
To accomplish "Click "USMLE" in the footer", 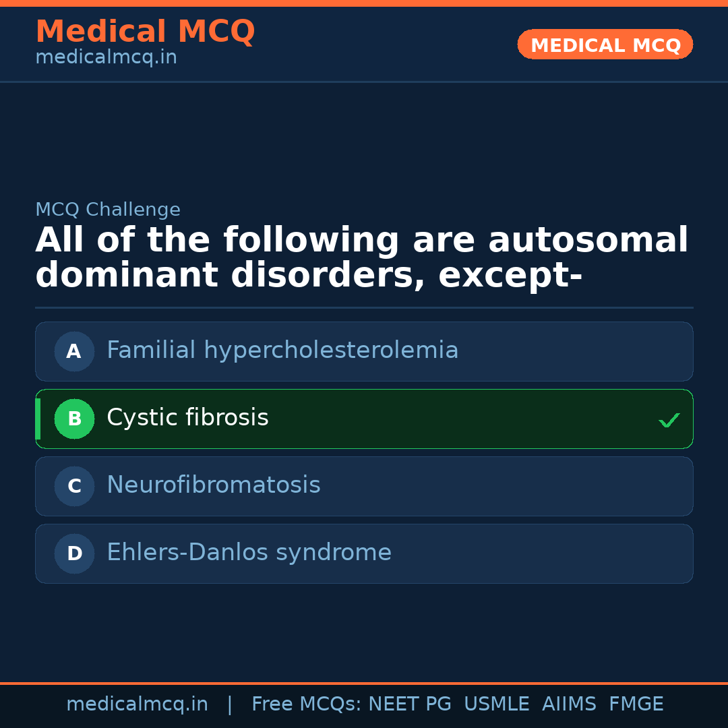I will [x=496, y=704].
